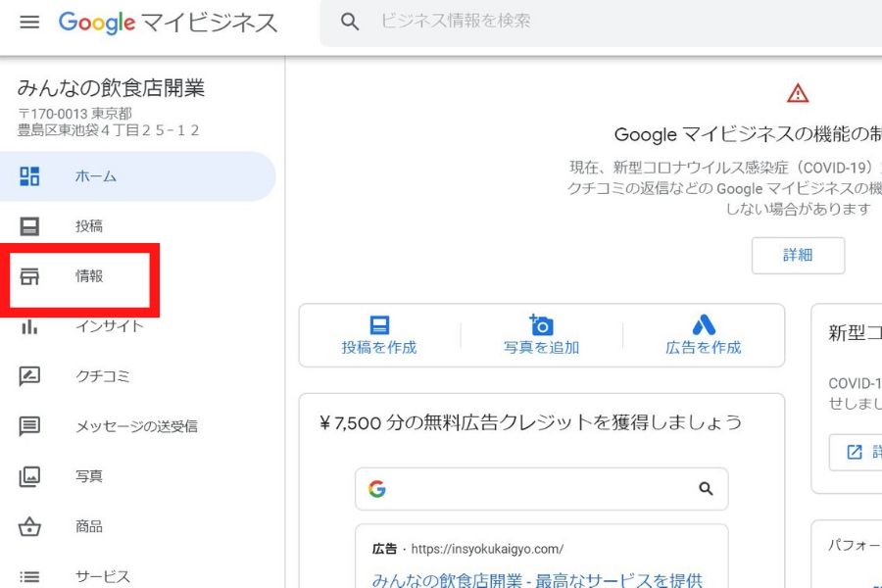
Task: Open the hamburger main menu
Action: point(29,23)
